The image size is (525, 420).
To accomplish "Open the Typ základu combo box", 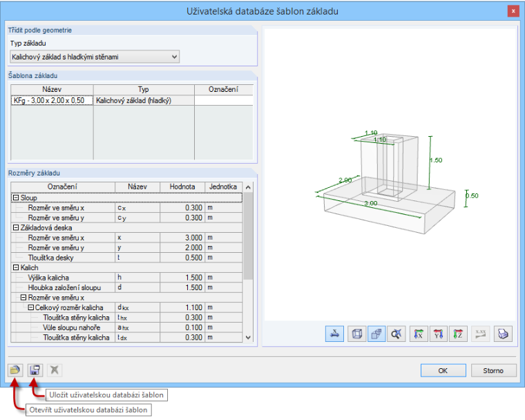I will pos(95,57).
